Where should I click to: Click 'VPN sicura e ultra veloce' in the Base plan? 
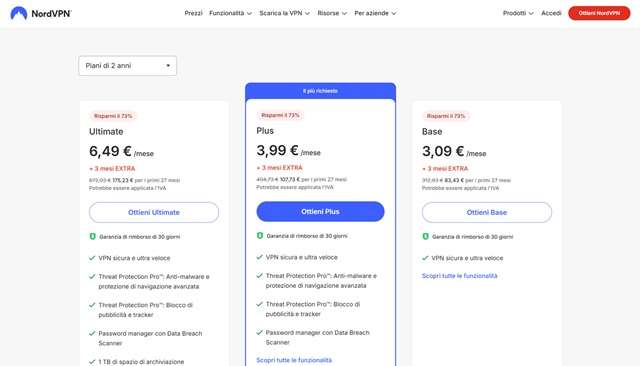click(467, 258)
